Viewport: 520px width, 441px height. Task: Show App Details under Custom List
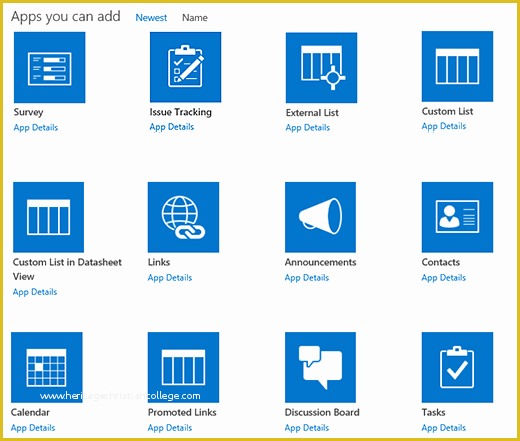point(444,126)
